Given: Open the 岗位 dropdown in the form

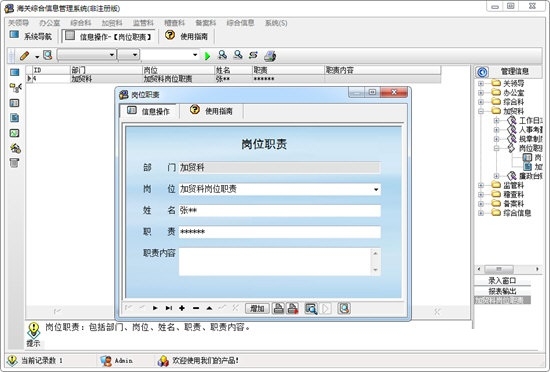Looking at the screenshot, I should coord(376,190).
